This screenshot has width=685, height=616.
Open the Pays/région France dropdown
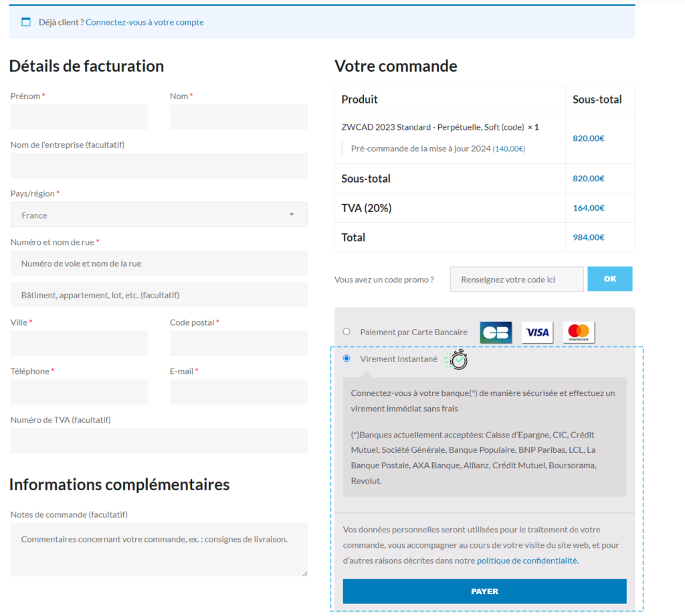pyautogui.click(x=159, y=215)
